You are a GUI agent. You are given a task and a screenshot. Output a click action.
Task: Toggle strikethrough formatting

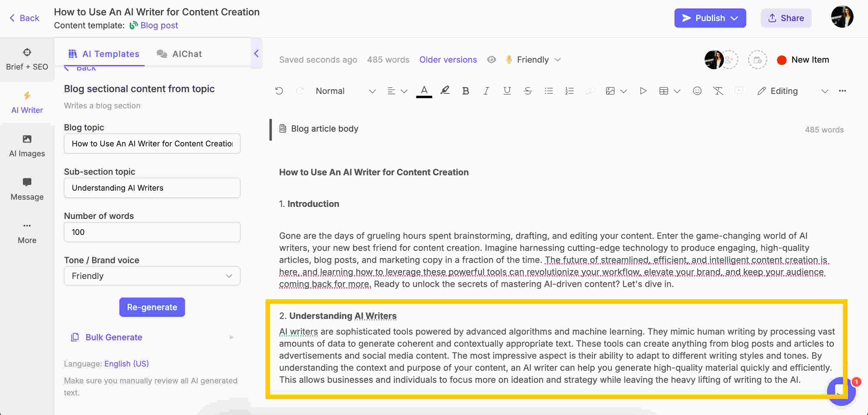528,91
